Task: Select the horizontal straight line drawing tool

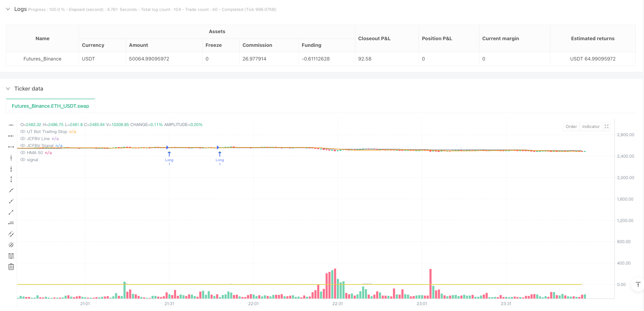Action: 11,125
